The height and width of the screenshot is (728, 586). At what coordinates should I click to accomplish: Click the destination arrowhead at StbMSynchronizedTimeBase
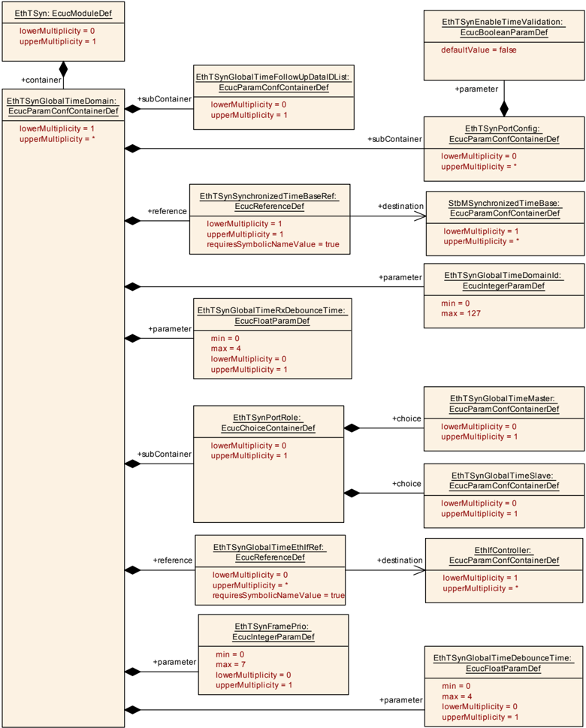coord(420,216)
